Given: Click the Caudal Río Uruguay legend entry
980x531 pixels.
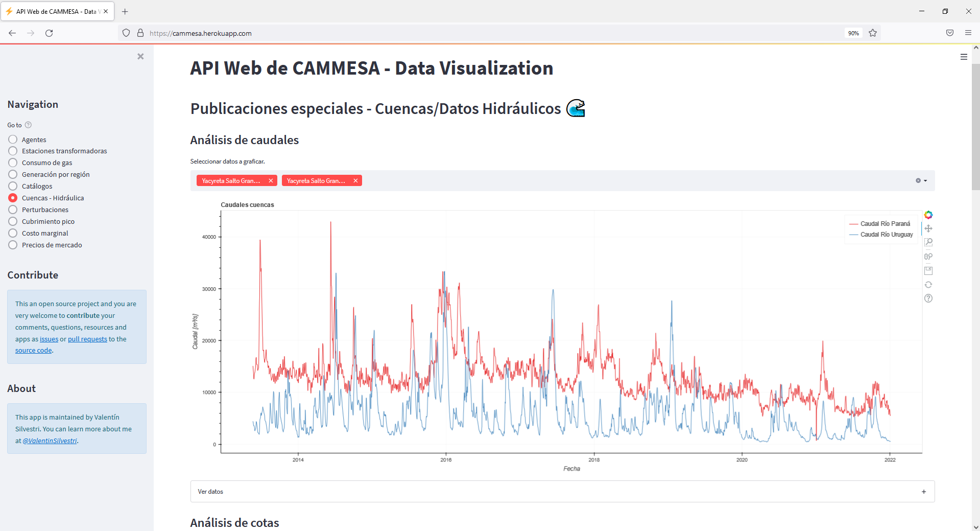Looking at the screenshot, I should [x=881, y=235].
